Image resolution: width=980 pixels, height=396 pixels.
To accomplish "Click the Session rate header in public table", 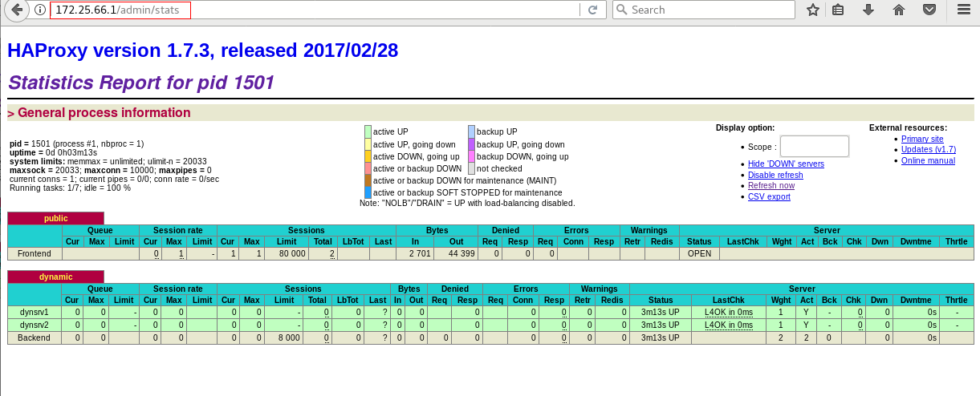I will tap(177, 230).
